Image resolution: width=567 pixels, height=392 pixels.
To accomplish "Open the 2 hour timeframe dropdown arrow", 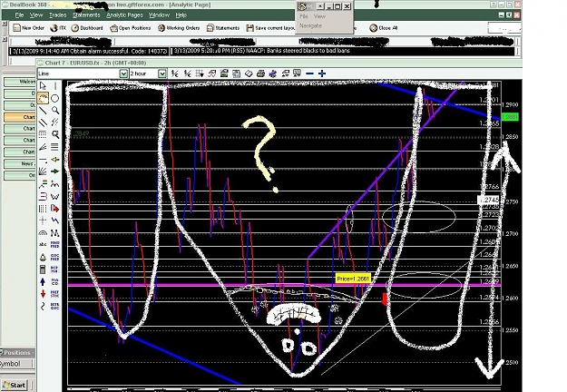I will (x=162, y=73).
